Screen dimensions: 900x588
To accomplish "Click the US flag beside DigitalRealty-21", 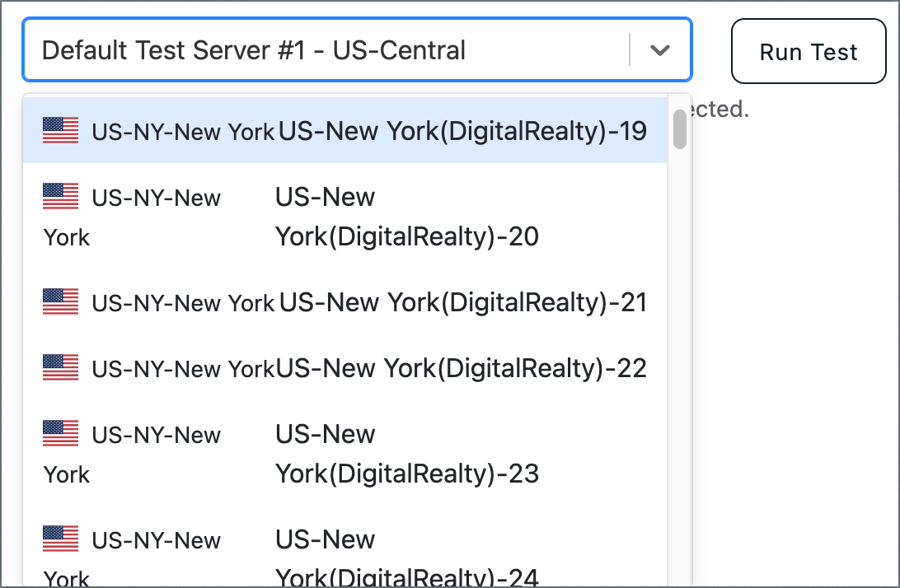I will 60,301.
